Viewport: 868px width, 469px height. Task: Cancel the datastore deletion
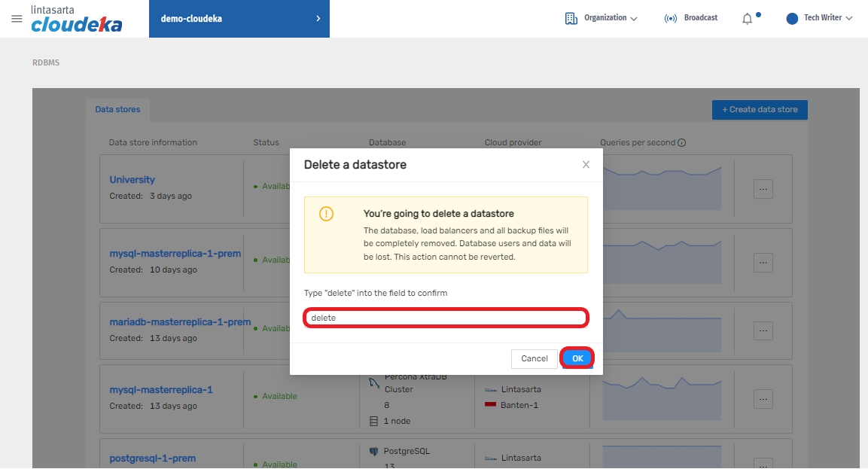coord(534,358)
